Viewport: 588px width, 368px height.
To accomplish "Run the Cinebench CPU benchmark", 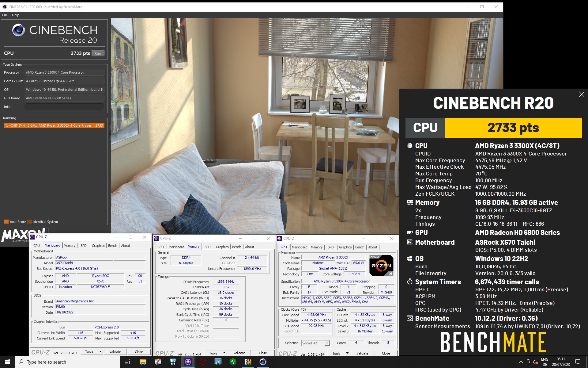I will tap(98, 53).
